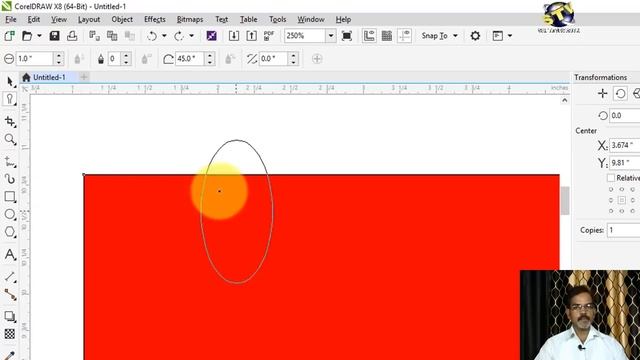The height and width of the screenshot is (360, 640).
Task: Open the Table menu
Action: 248,19
